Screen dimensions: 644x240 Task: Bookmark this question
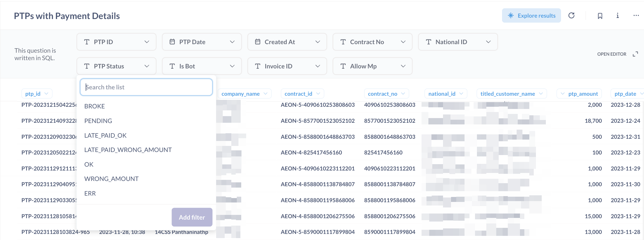pyautogui.click(x=600, y=16)
